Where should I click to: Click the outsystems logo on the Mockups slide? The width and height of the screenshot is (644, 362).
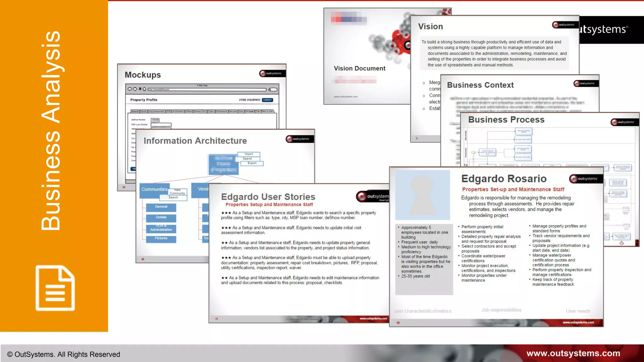click(x=272, y=73)
